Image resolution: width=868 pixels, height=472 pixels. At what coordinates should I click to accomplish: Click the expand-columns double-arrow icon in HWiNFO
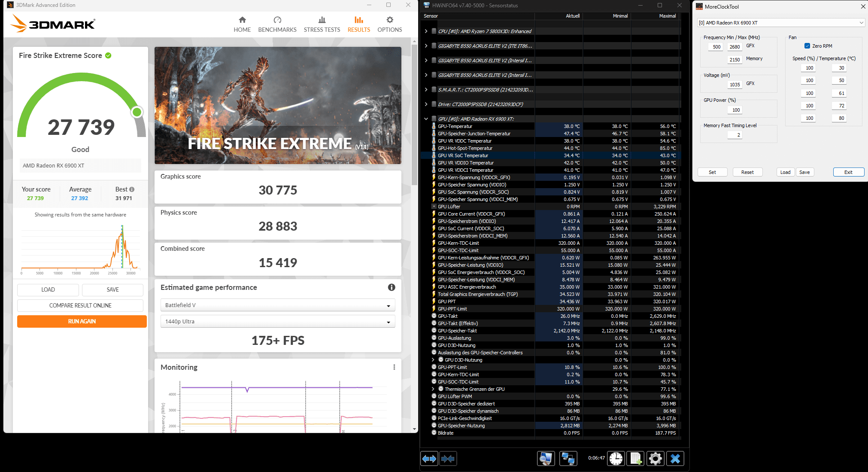[429, 459]
